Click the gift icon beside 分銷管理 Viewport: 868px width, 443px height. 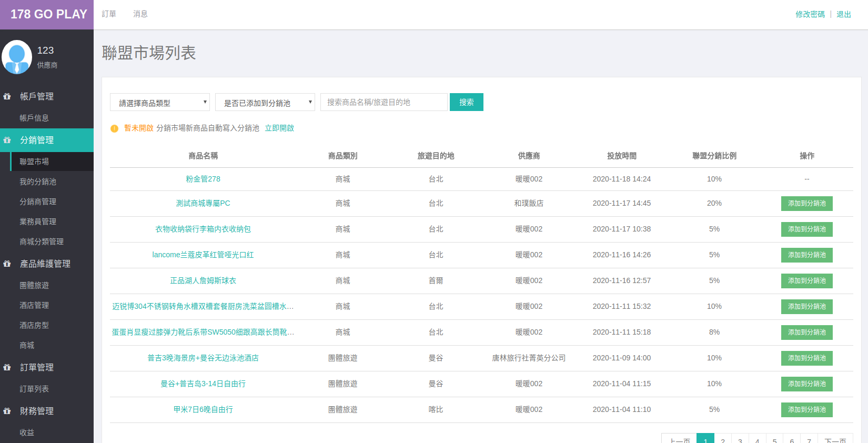coord(7,140)
